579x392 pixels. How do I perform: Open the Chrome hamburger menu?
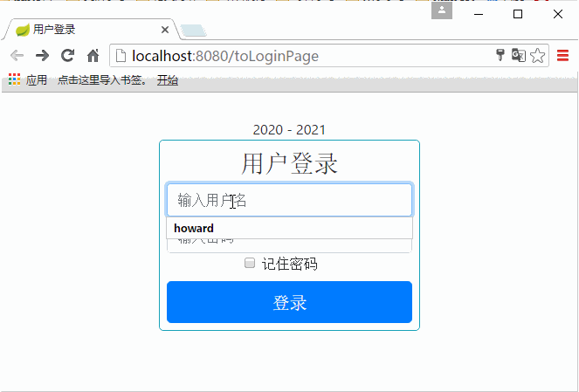pos(562,55)
